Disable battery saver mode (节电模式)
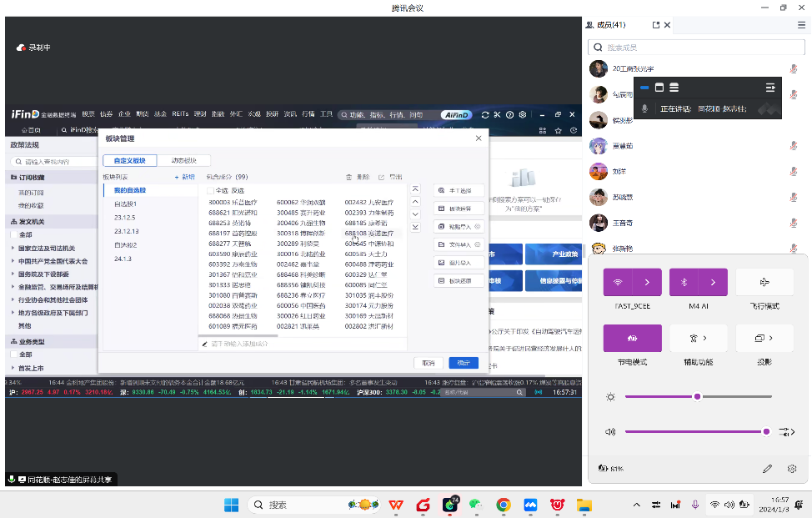This screenshot has height=518, width=812. [632, 338]
